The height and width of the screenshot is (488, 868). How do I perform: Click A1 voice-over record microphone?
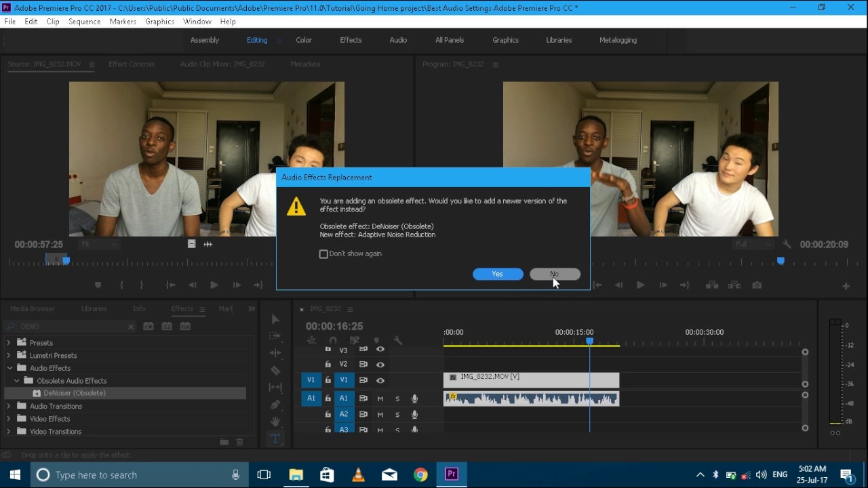tap(414, 399)
